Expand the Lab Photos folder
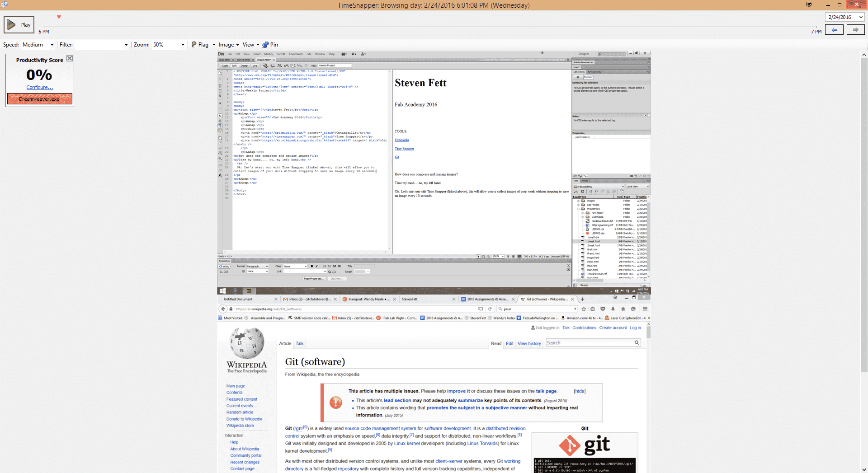Image resolution: width=868 pixels, height=473 pixels. (578, 205)
